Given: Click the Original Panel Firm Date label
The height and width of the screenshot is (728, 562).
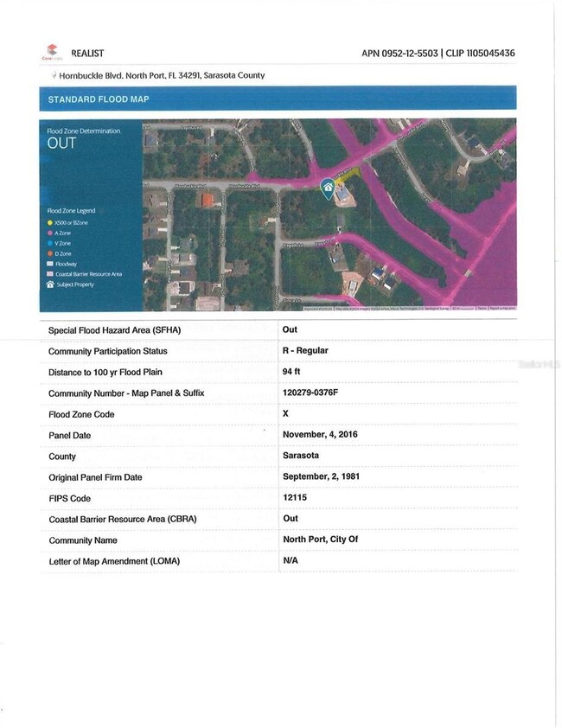Looking at the screenshot, I should pos(95,477).
